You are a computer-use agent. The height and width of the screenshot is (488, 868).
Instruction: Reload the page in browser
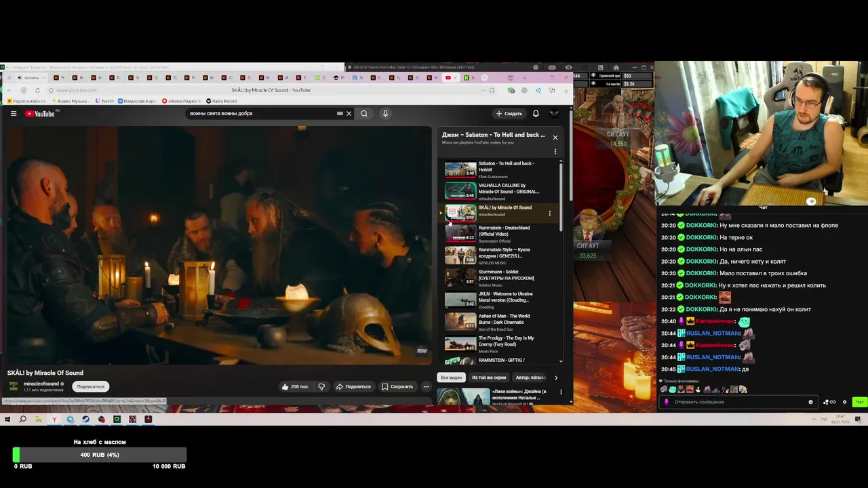click(x=37, y=90)
